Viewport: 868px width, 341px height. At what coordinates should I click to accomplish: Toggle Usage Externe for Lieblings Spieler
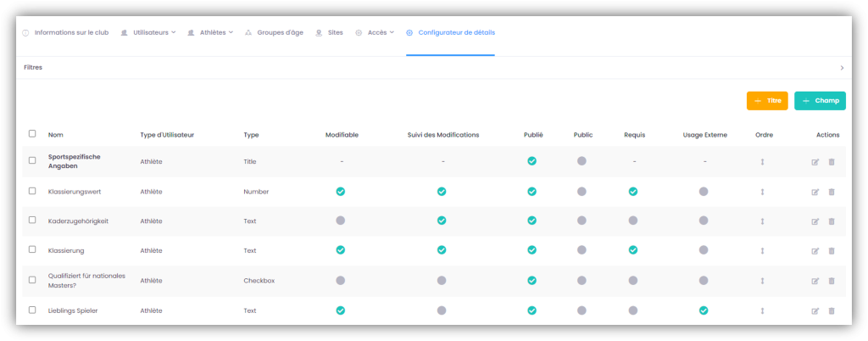pyautogui.click(x=704, y=310)
